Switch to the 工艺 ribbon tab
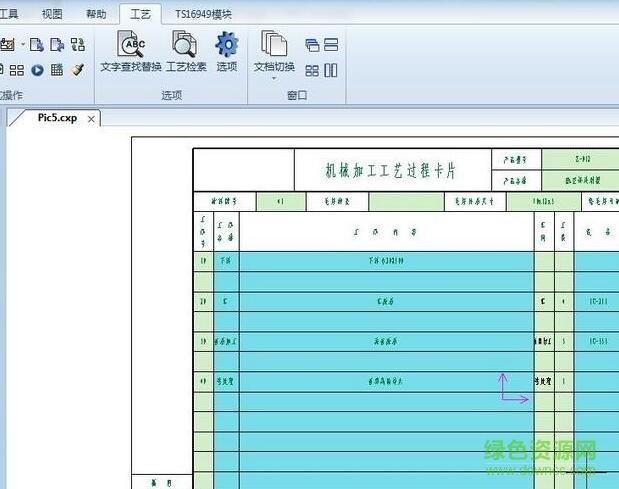The width and height of the screenshot is (619, 489). [140, 15]
